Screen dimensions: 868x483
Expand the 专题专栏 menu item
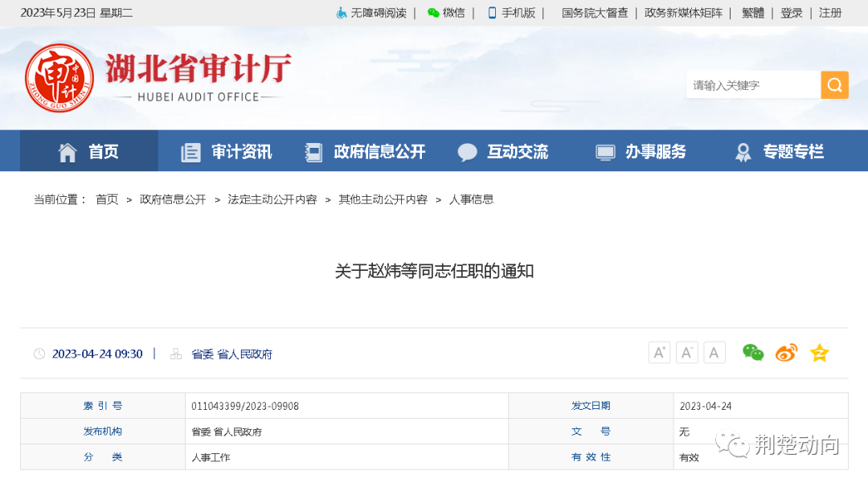point(794,151)
